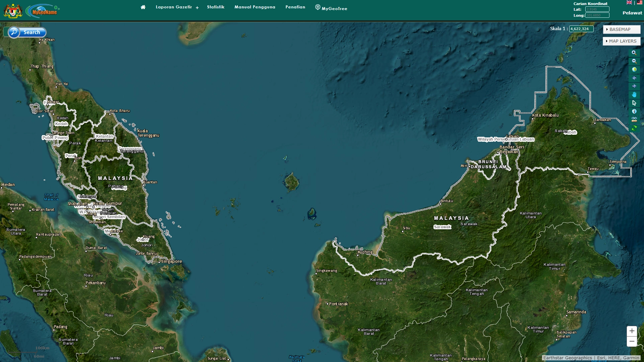This screenshot has width=644, height=362.
Task: Click the Sarawak state label
Action: tap(442, 227)
